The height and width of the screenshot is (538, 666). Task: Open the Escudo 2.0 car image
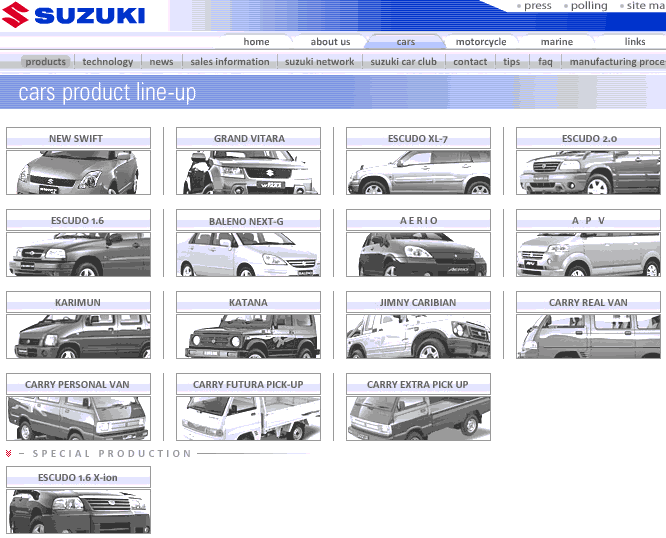coord(588,172)
